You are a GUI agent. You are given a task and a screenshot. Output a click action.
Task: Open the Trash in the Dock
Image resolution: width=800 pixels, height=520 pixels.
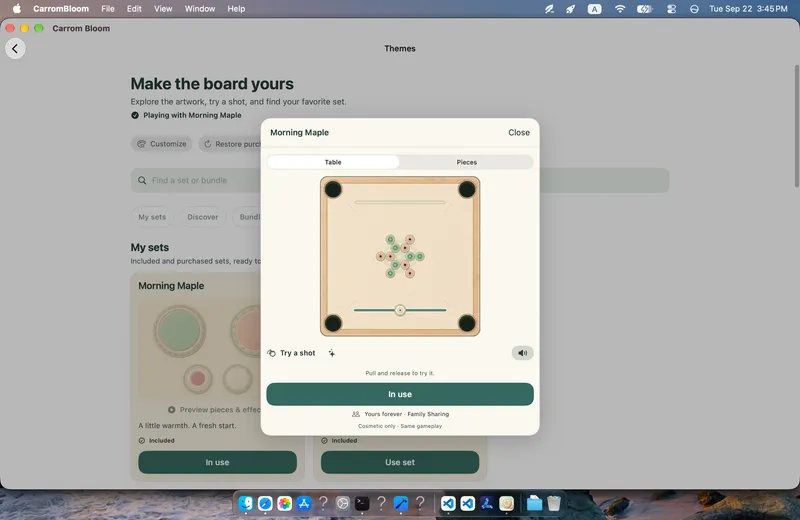tap(554, 504)
